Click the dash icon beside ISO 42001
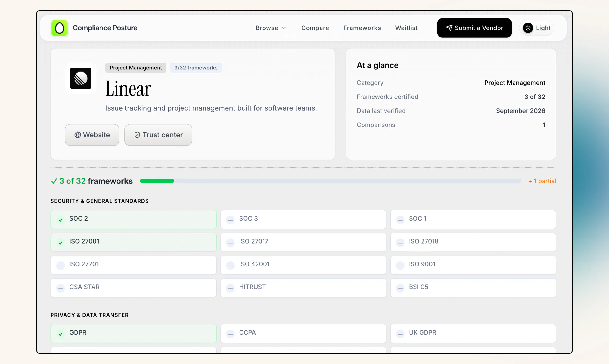 230,265
